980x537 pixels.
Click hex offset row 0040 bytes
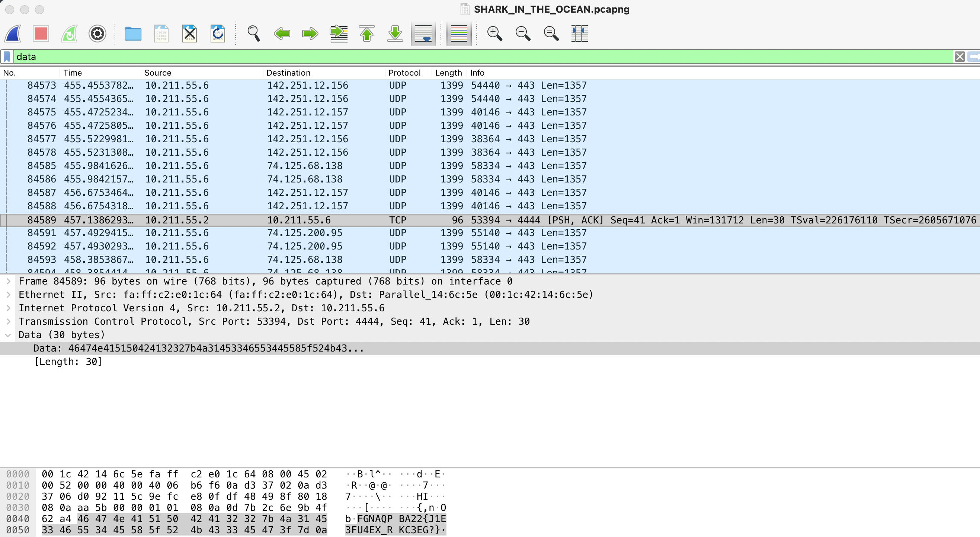point(184,519)
